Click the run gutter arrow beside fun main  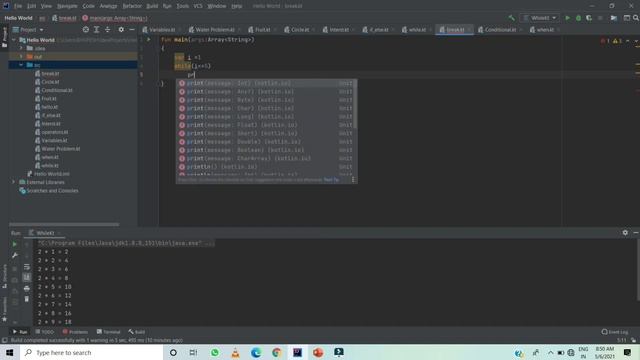[x=149, y=40]
